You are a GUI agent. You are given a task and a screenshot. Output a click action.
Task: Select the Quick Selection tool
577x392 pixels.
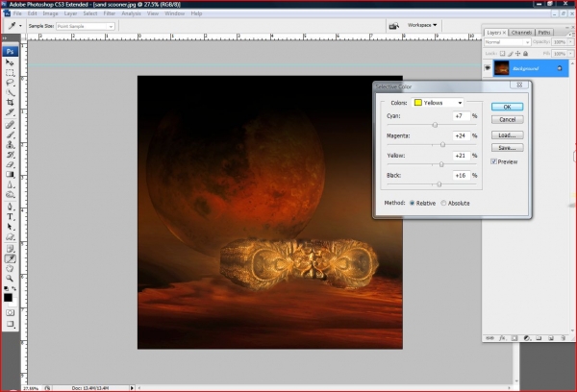coord(10,92)
